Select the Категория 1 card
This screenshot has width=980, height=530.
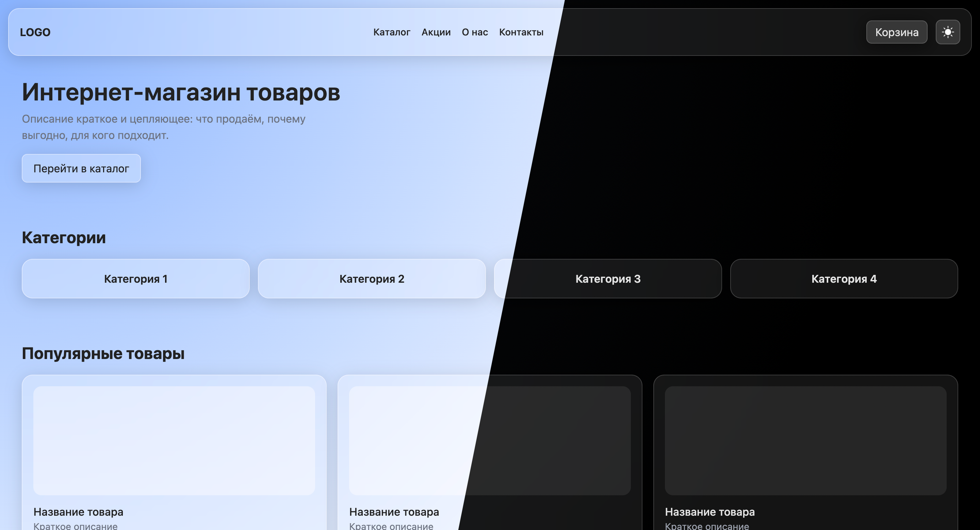(135, 279)
